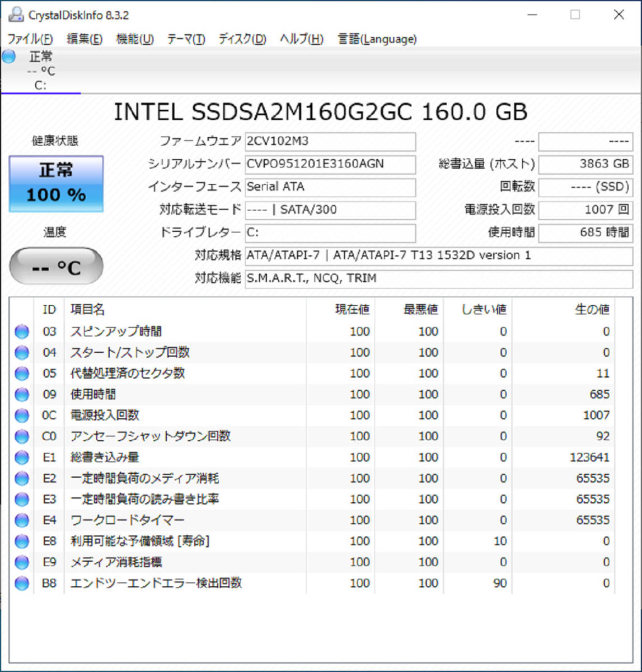Click the firmware field 2CV102M3
This screenshot has width=642, height=672.
coord(330,141)
